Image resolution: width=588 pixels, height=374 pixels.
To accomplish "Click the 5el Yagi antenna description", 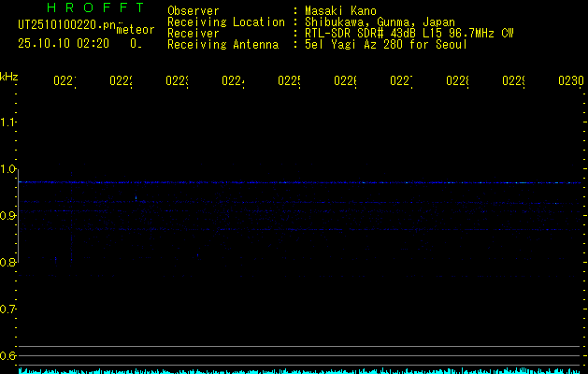I will pos(385,44).
